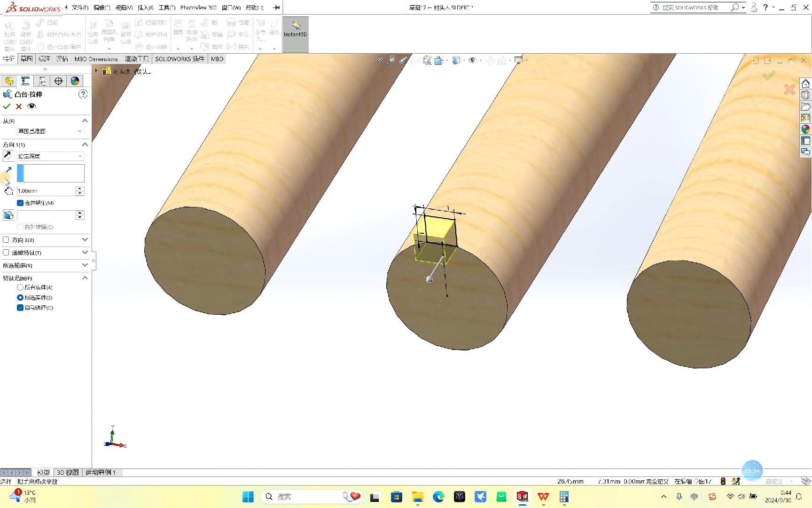This screenshot has width=812, height=508.
Task: Click Zoom to Area magnifier icon
Action: pos(391,60)
